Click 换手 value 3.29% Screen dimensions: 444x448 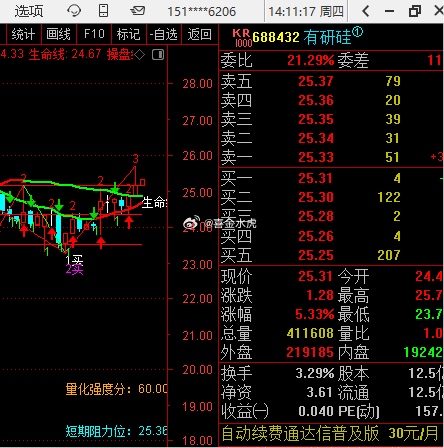315,373
